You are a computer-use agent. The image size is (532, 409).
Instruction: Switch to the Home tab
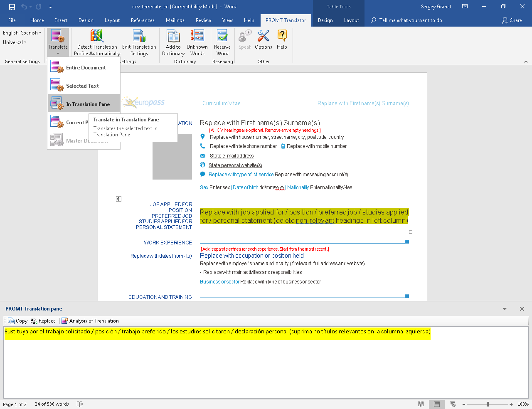37,20
